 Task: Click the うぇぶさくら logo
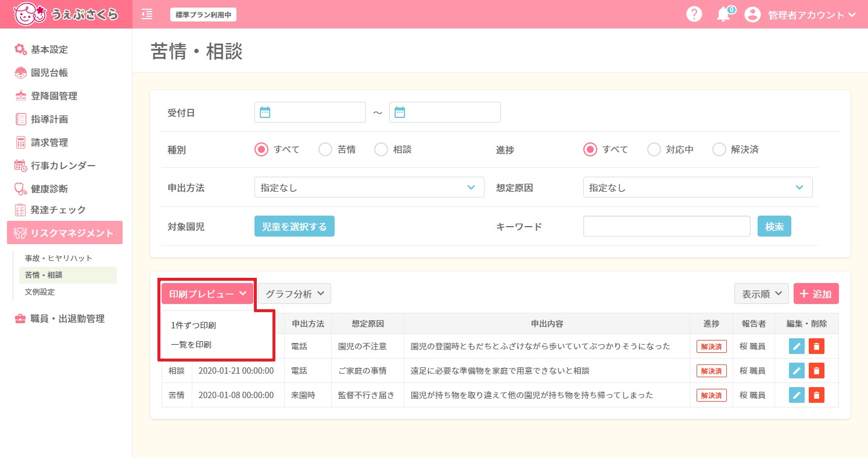point(66,14)
